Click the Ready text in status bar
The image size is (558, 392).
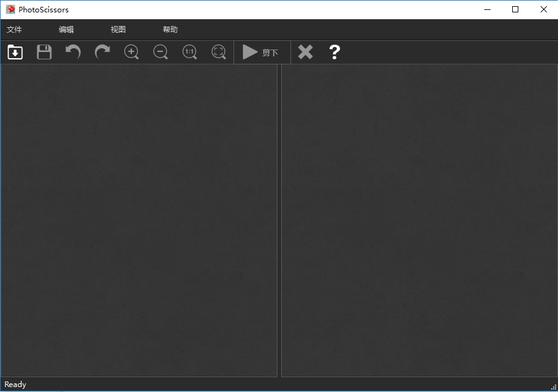15,384
